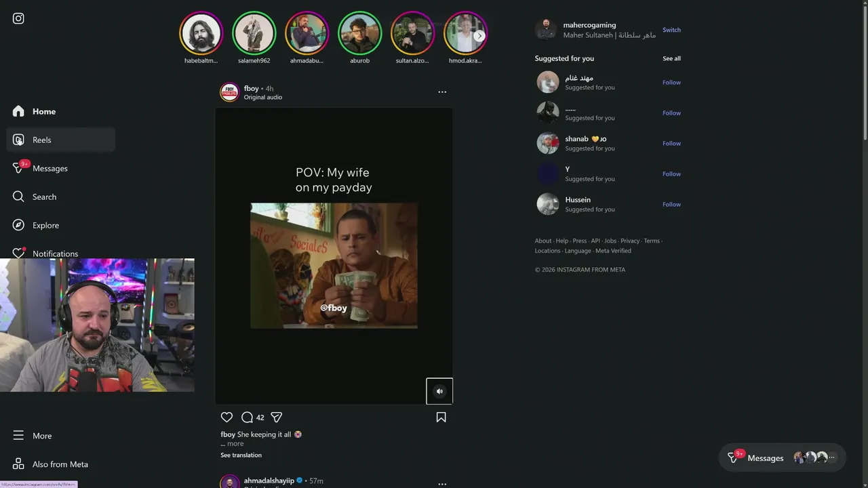
Task: Open fboy post options three dots
Action: point(442,92)
